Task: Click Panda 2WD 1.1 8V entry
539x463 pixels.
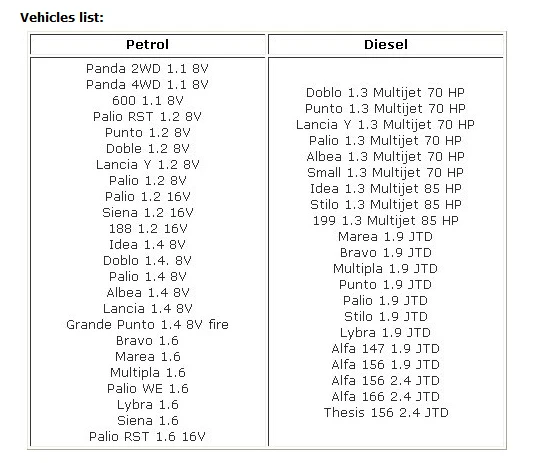Action: click(x=147, y=68)
